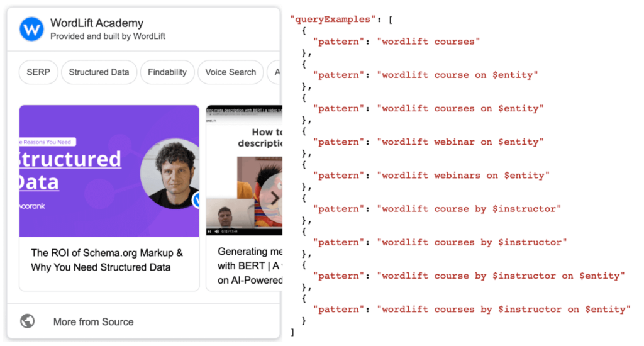Open The ROI of Schema.org Markup card title

(x=107, y=260)
